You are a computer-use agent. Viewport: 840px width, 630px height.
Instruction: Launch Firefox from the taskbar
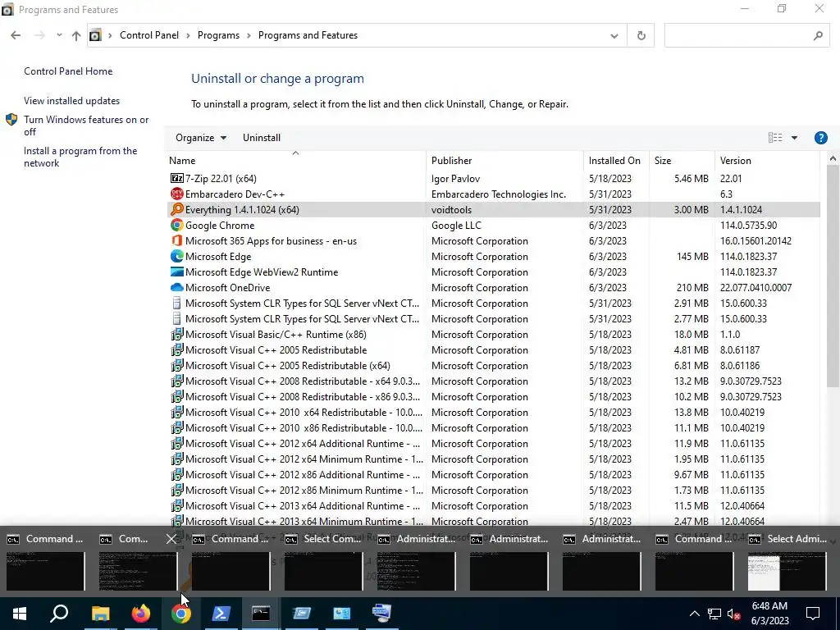141,614
